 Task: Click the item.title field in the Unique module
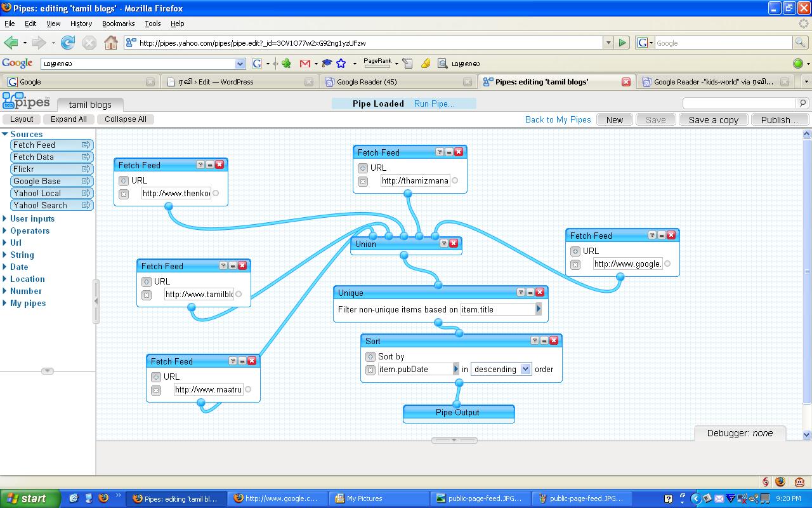click(x=497, y=309)
